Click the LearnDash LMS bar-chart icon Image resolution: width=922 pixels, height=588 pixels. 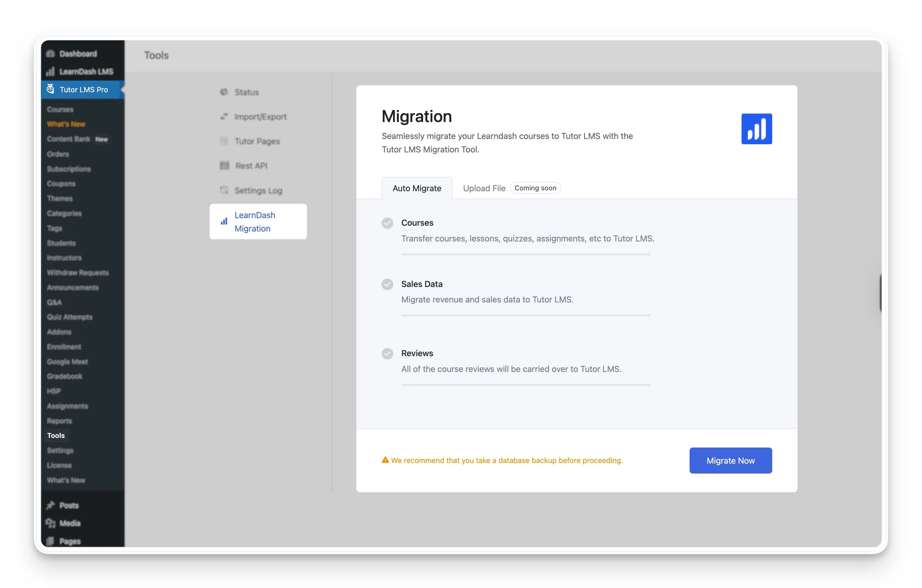(x=50, y=72)
